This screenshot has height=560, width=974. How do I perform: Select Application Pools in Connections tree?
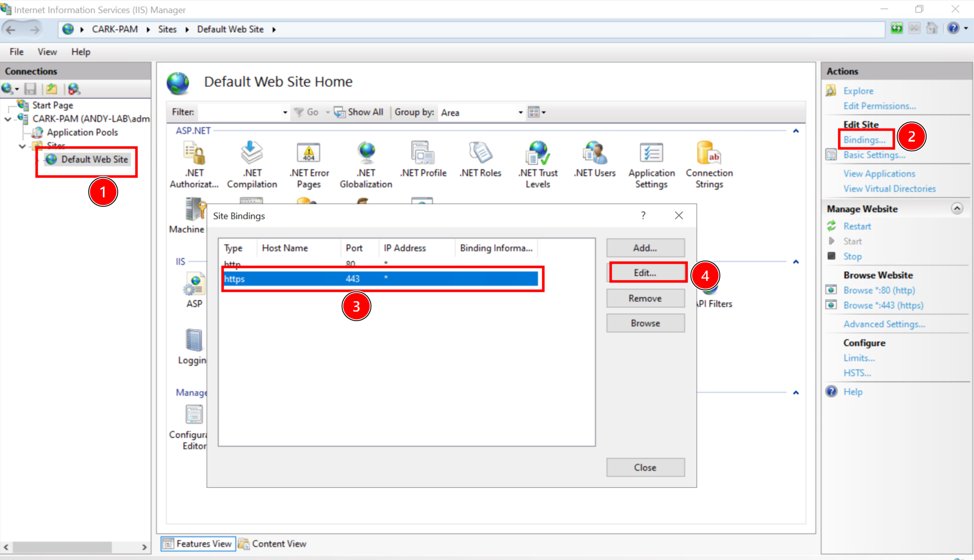point(82,132)
